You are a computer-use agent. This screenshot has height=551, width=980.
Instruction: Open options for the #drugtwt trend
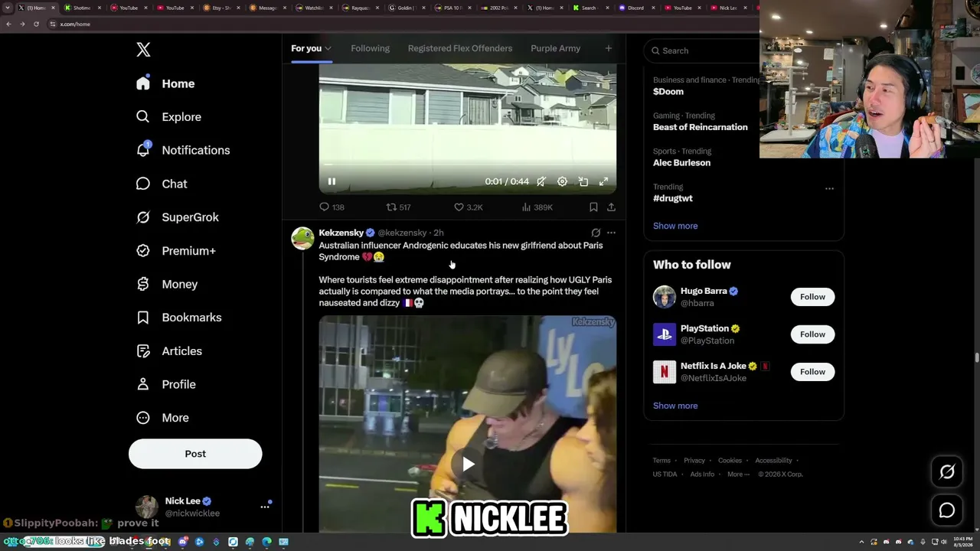pos(829,188)
